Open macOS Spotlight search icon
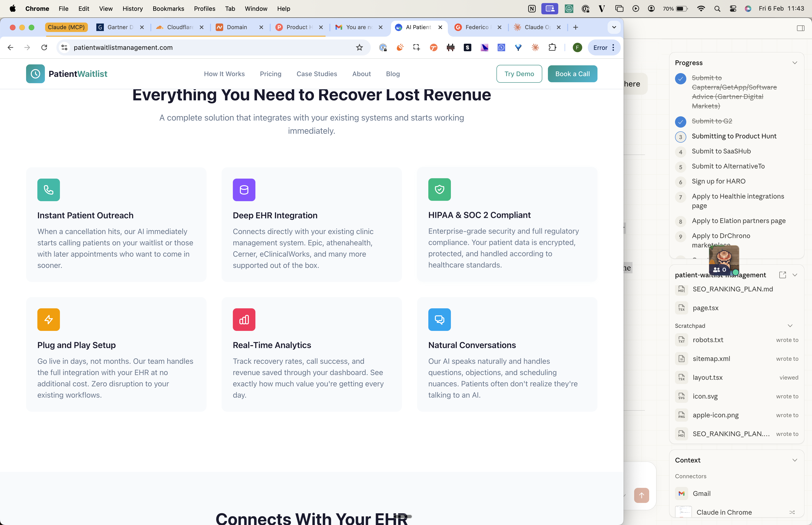Screen dimensions: 812x525 click(717, 8)
